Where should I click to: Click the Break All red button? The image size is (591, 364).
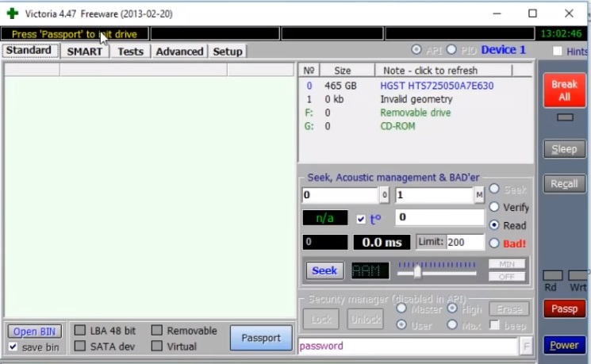tap(564, 90)
